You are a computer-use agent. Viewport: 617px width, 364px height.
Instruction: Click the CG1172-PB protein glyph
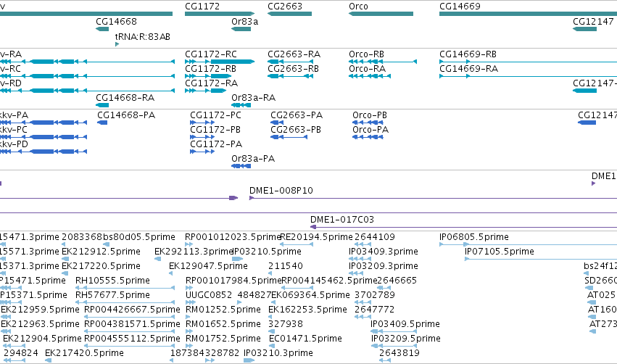click(x=202, y=137)
